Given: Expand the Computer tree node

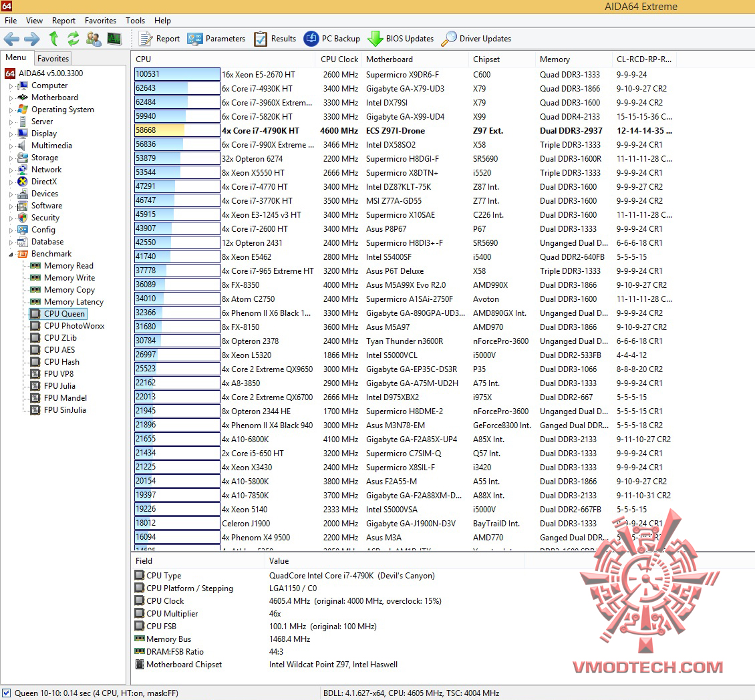Looking at the screenshot, I should [x=11, y=86].
